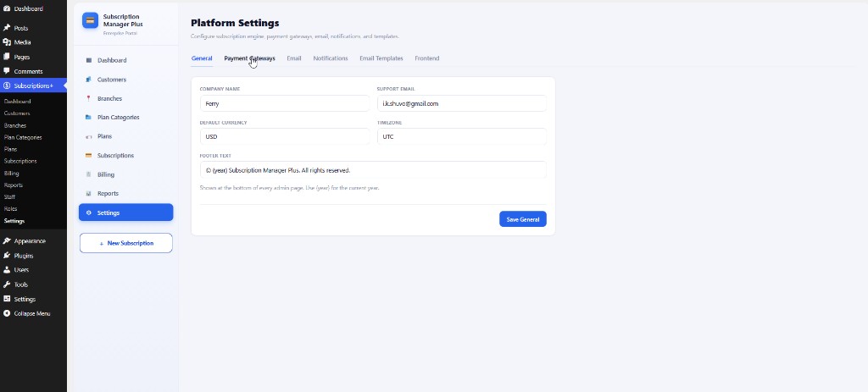Click the WordPress Dashboard icon
This screenshot has height=392, width=868.
tap(7, 8)
